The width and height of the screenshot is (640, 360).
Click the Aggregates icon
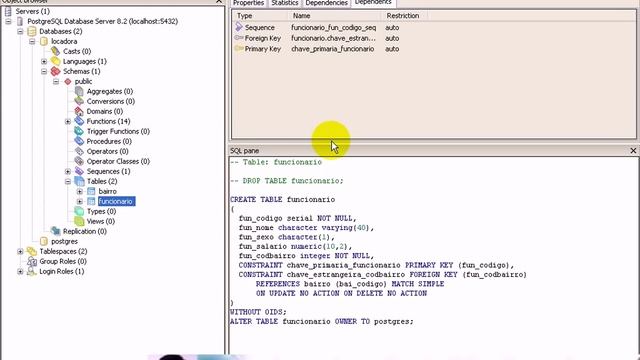pyautogui.click(x=79, y=91)
